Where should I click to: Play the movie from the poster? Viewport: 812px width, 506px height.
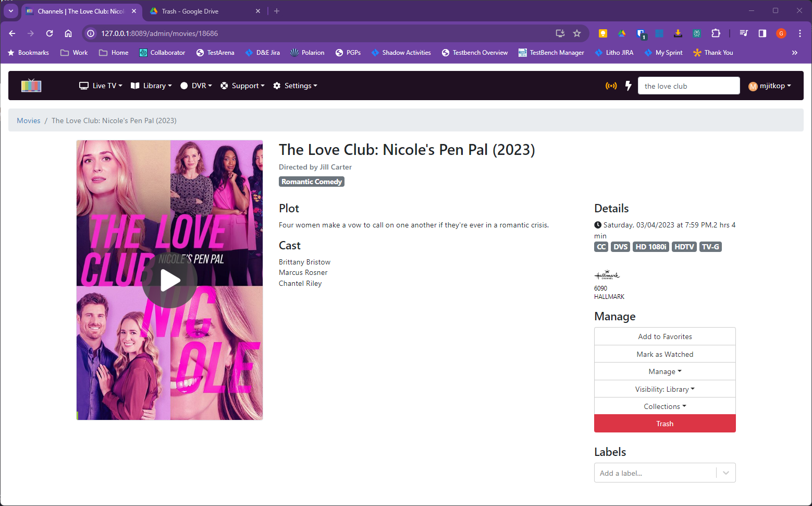tap(169, 280)
